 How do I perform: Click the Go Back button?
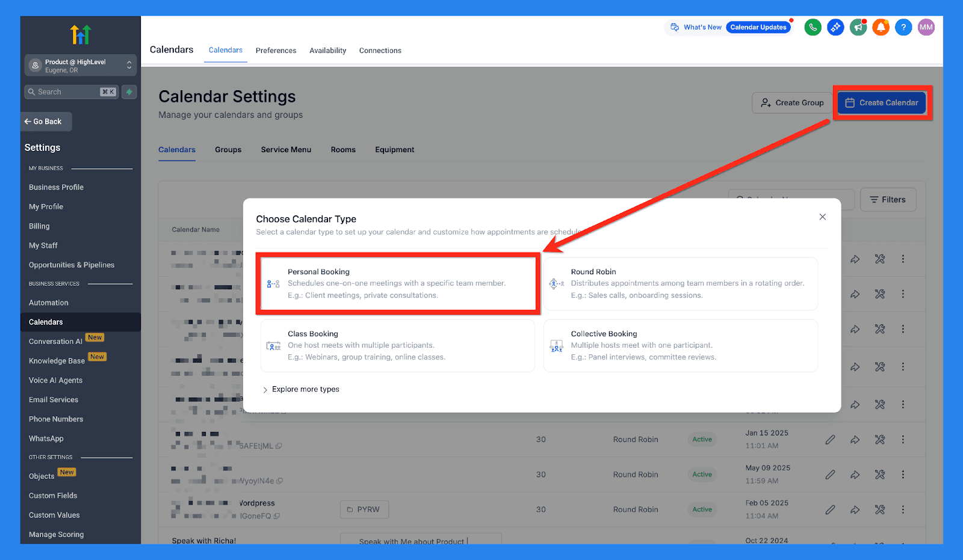coord(46,122)
